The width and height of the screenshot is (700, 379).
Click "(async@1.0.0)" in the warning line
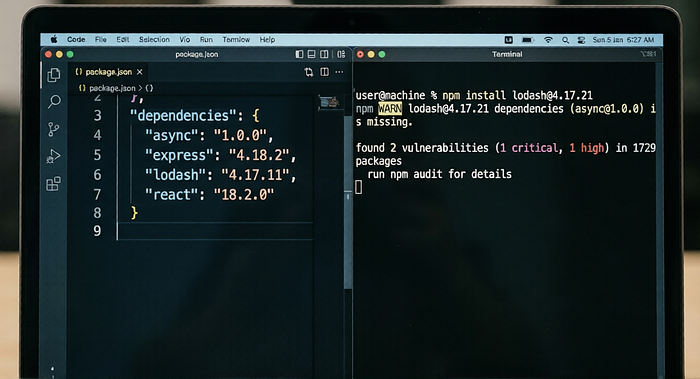pyautogui.click(x=607, y=108)
